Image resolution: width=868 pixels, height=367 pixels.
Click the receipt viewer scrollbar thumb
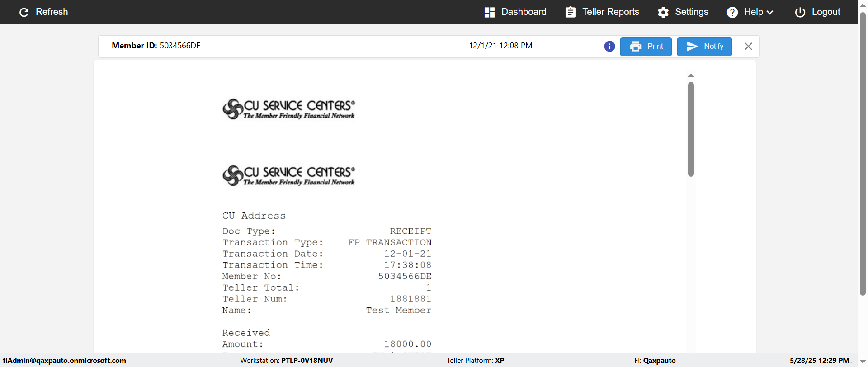tap(691, 129)
